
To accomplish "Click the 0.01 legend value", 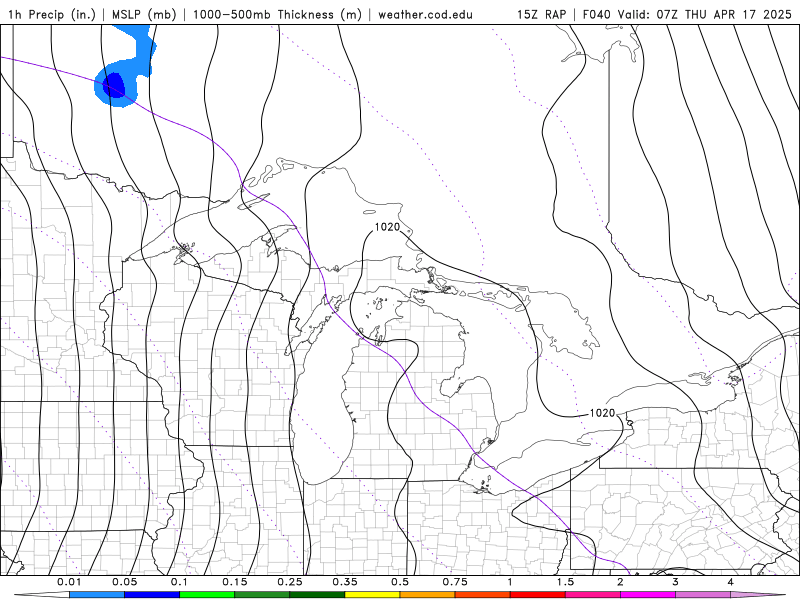I will click(x=69, y=582).
